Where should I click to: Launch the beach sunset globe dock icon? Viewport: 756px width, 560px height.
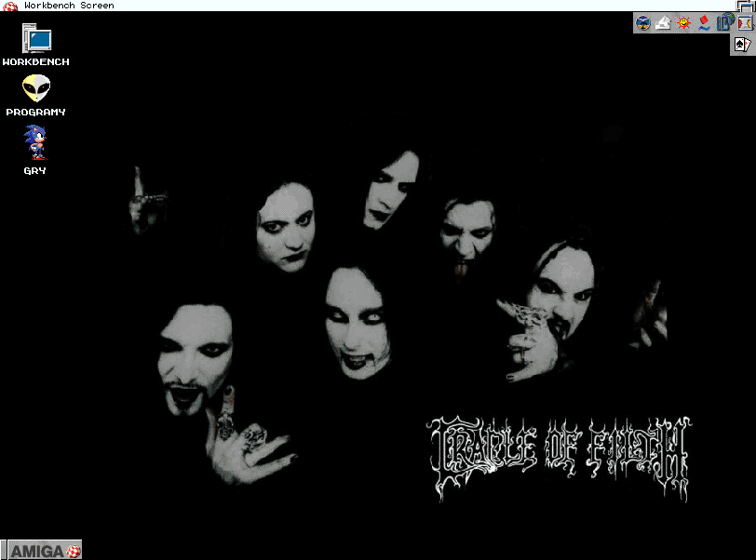tap(642, 22)
